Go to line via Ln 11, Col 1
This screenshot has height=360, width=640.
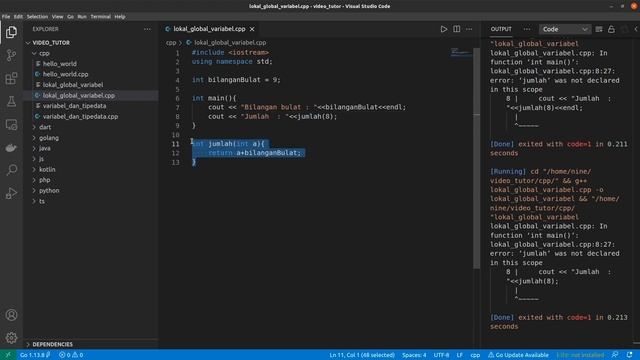[362, 355]
